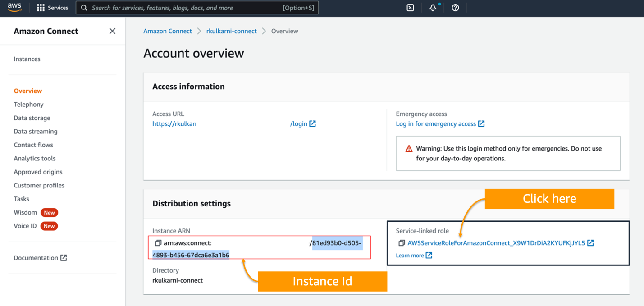Copy the Instance ARN with copy icon
Screen dimensions: 644x306
(158, 243)
